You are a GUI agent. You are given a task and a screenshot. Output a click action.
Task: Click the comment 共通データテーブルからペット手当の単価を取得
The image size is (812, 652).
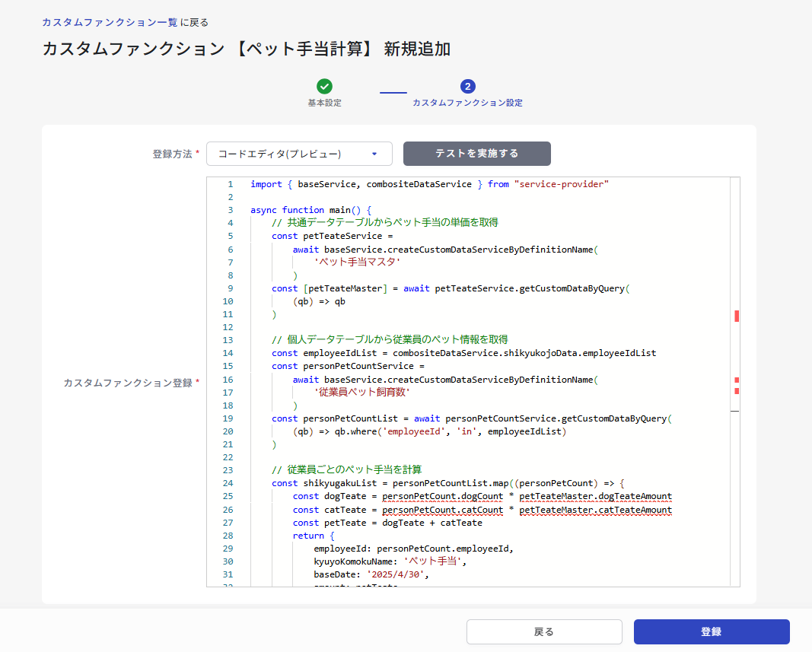point(385,223)
